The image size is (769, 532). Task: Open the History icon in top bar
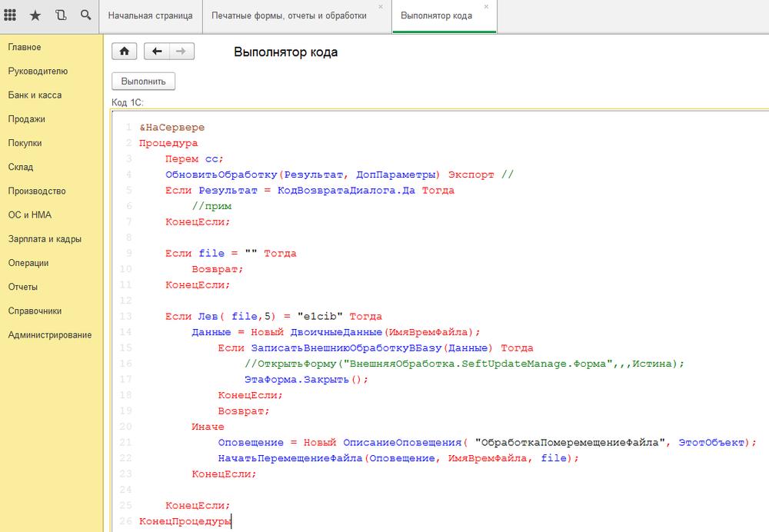61,15
